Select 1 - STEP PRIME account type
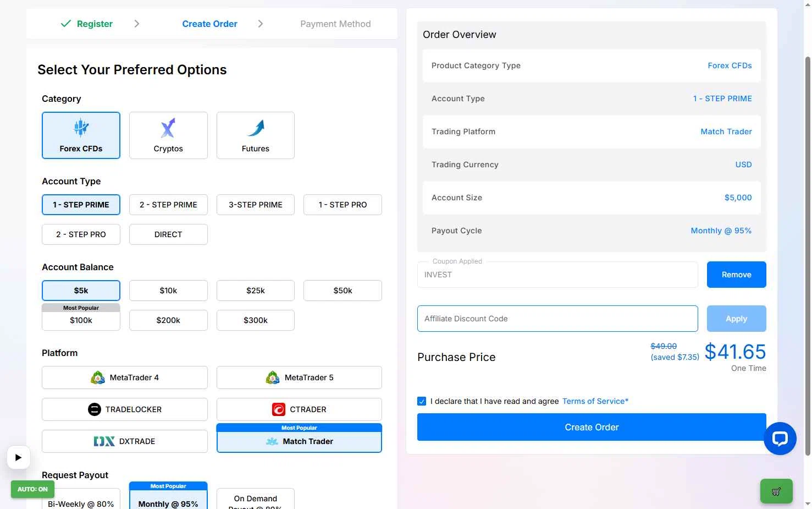Image resolution: width=812 pixels, height=509 pixels. coord(81,205)
